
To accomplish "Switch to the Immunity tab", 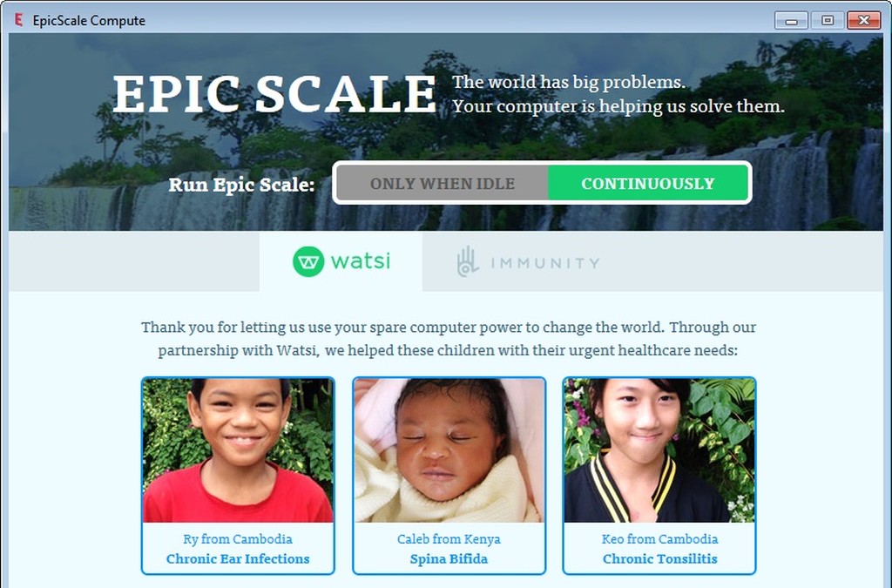I will (529, 262).
